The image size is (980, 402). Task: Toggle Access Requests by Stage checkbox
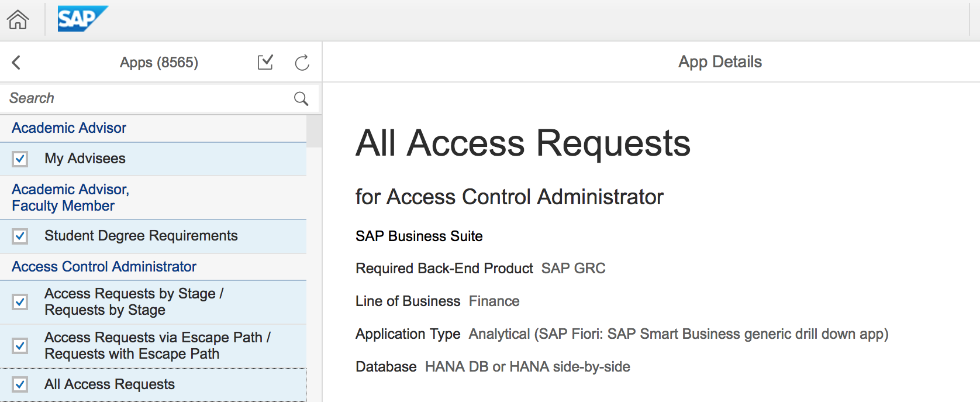[x=20, y=302]
